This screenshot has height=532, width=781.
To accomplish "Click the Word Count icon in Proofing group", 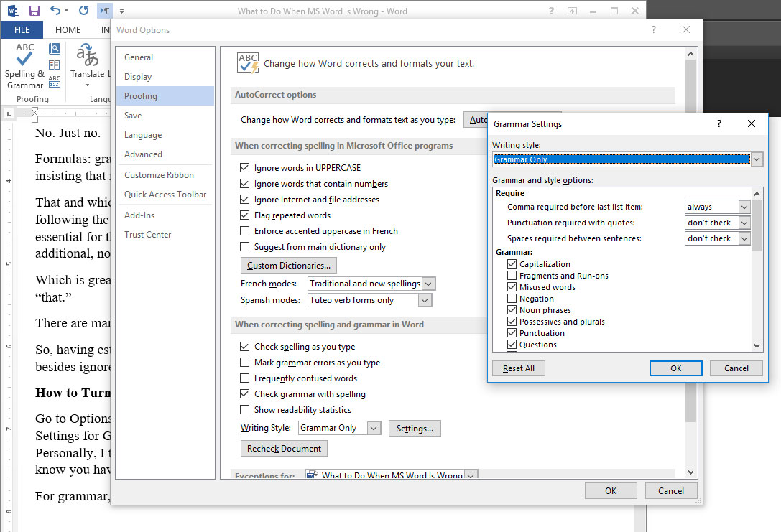I will coord(55,81).
